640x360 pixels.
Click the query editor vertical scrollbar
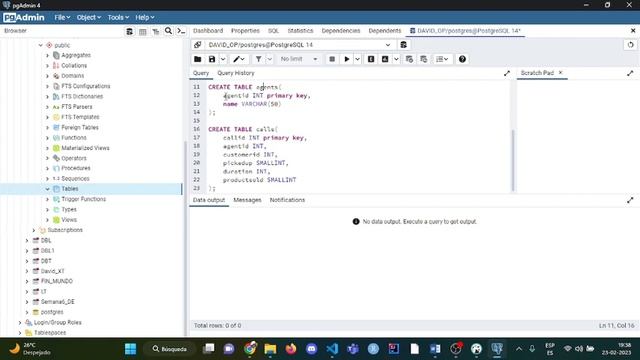coord(513,160)
